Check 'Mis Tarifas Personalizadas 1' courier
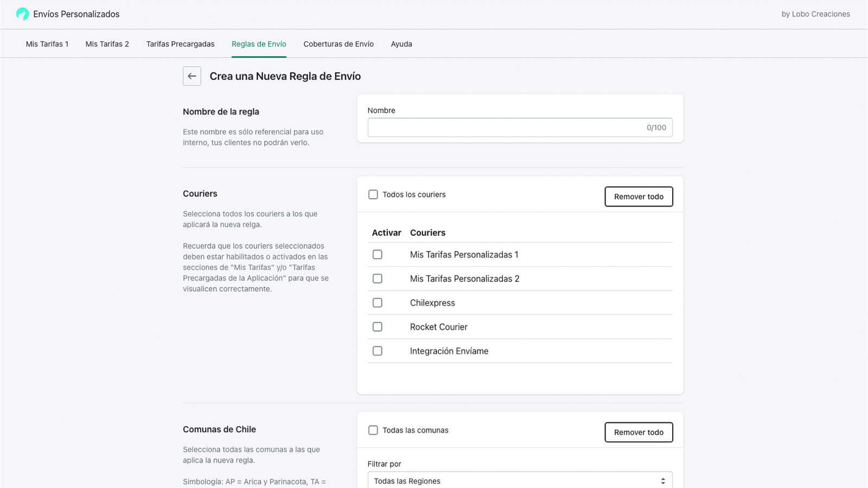868x488 pixels. pyautogui.click(x=377, y=254)
